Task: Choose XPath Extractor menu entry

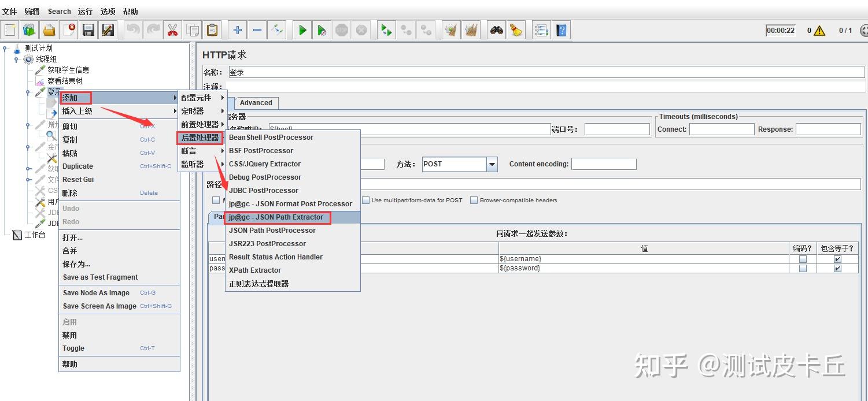Action: [x=293, y=270]
